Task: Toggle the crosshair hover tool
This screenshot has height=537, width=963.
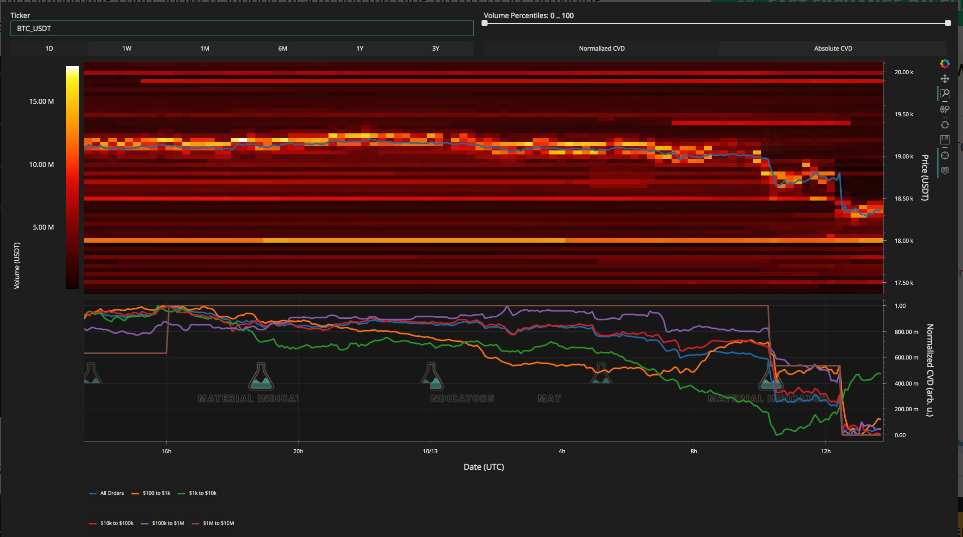Action: click(x=944, y=155)
